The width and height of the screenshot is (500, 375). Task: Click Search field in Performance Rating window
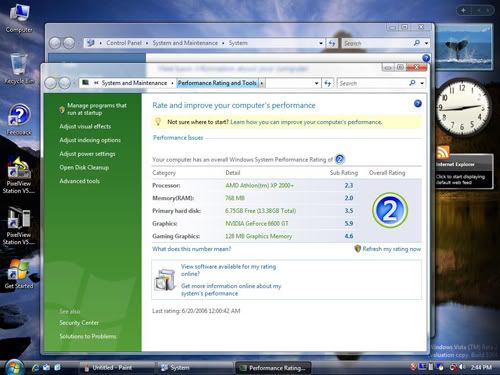tap(373, 83)
